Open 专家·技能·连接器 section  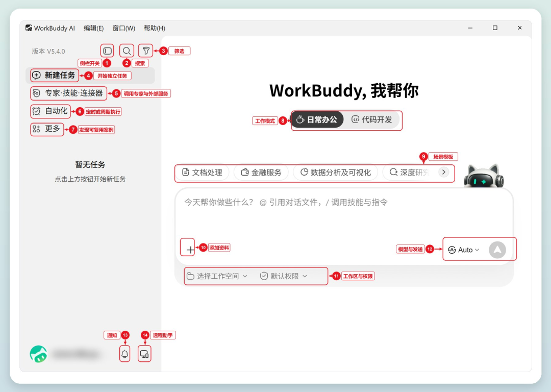[x=68, y=93]
